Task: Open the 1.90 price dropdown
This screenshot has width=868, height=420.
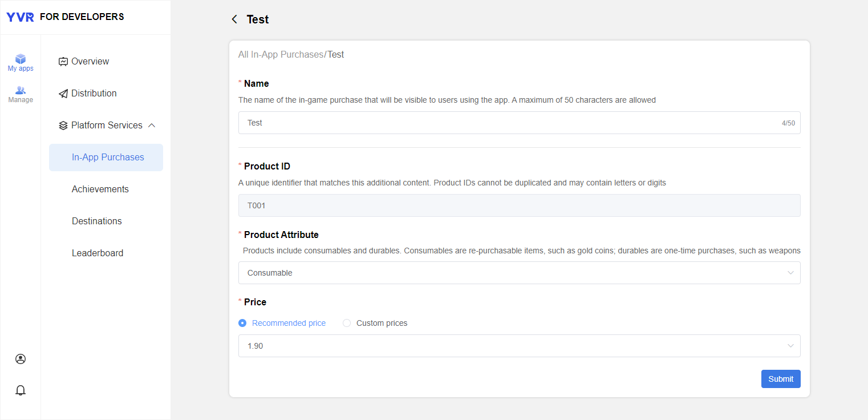Action: tap(519, 346)
